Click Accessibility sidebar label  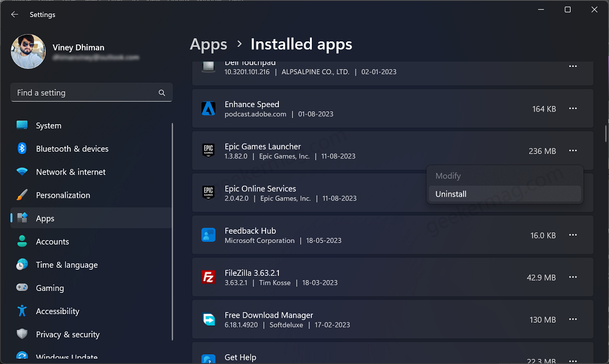point(57,311)
